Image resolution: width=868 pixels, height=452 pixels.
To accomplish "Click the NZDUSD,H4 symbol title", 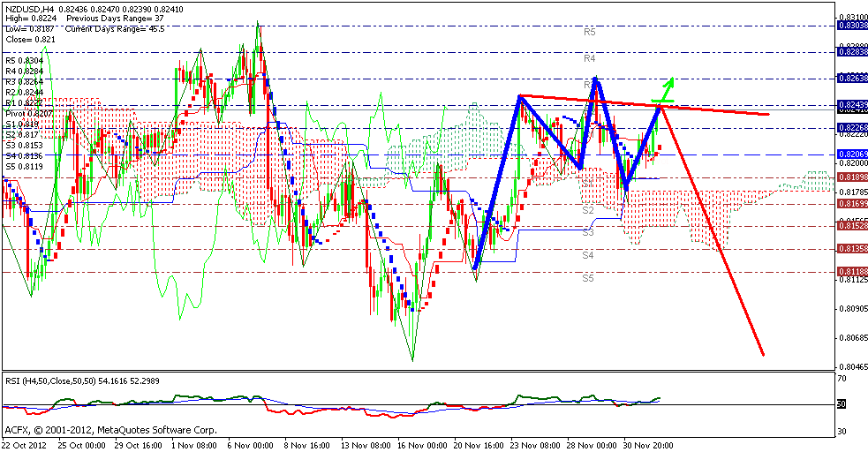I will point(28,8).
